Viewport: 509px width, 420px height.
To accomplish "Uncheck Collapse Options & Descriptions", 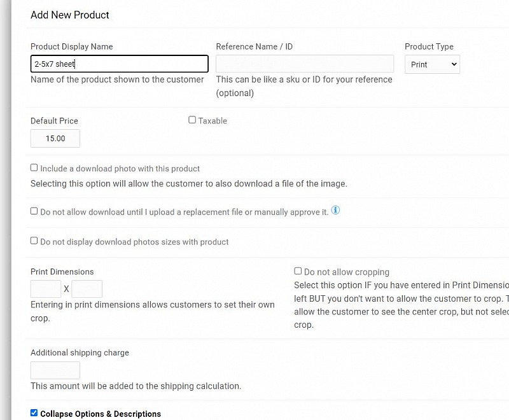I will point(34,412).
